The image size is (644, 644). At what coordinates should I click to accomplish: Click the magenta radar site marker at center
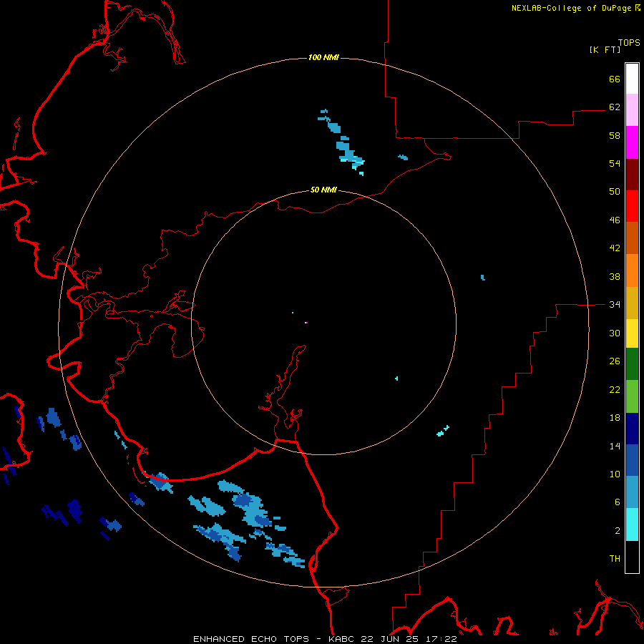coord(306,323)
